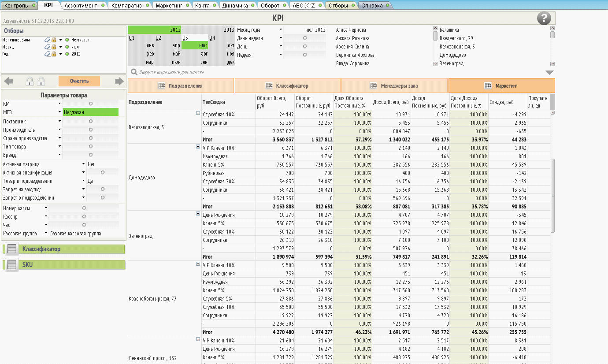Open the help question mark icon

point(544,19)
